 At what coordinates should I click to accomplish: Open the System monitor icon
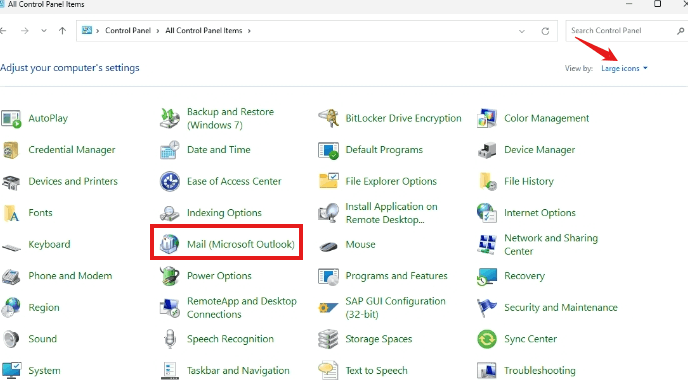(x=11, y=370)
